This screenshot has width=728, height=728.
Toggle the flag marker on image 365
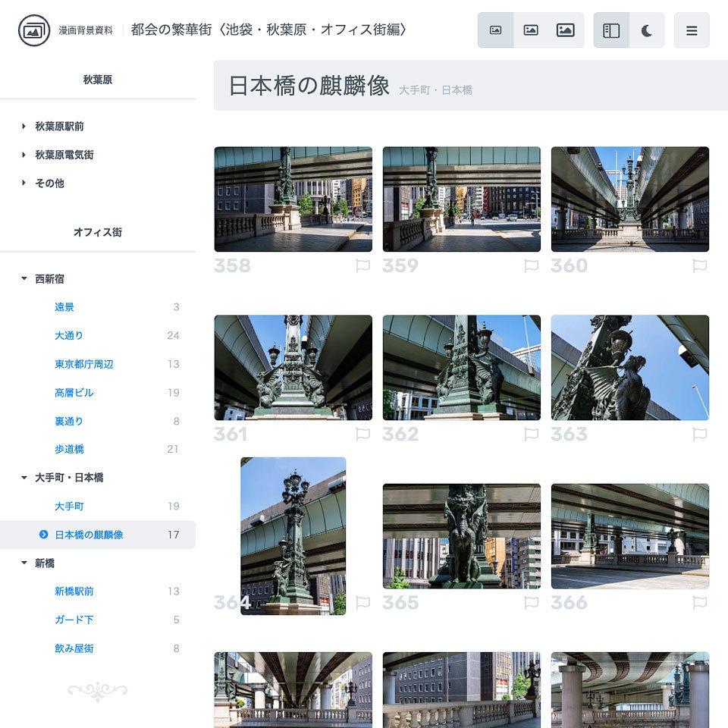(x=532, y=602)
